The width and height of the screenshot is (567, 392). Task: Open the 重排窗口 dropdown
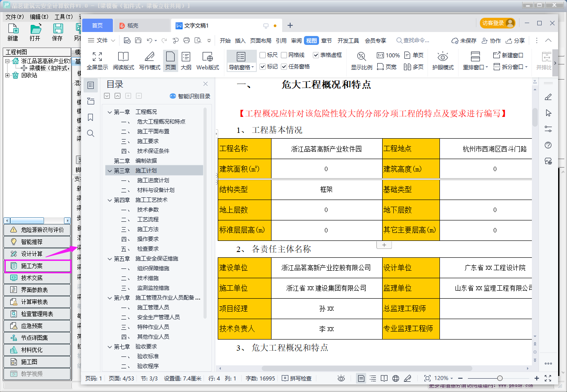click(x=475, y=67)
